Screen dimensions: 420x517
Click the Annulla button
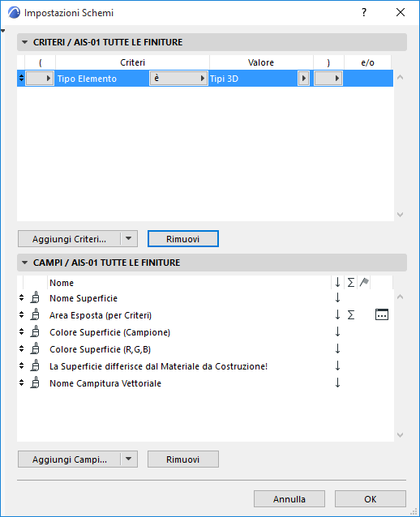click(289, 499)
